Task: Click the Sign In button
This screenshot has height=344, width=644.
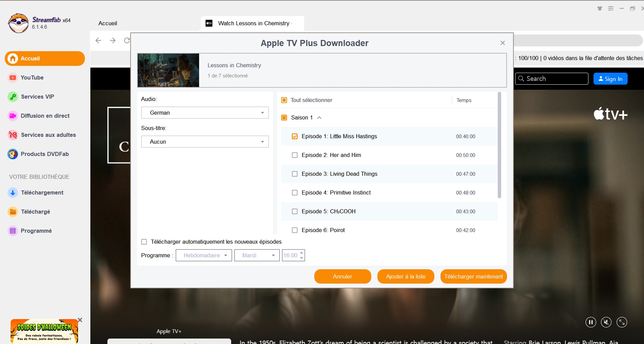Action: click(610, 79)
